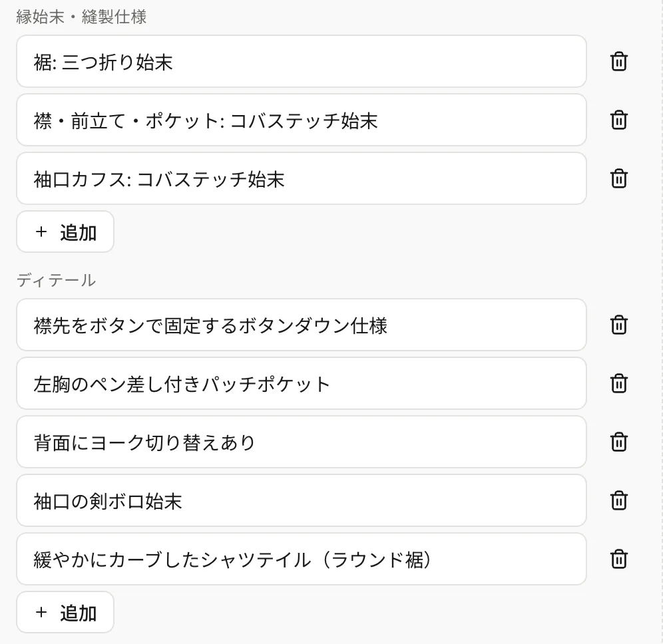663x644 pixels.
Task: Click the ディテール section heading
Action: [x=56, y=280]
